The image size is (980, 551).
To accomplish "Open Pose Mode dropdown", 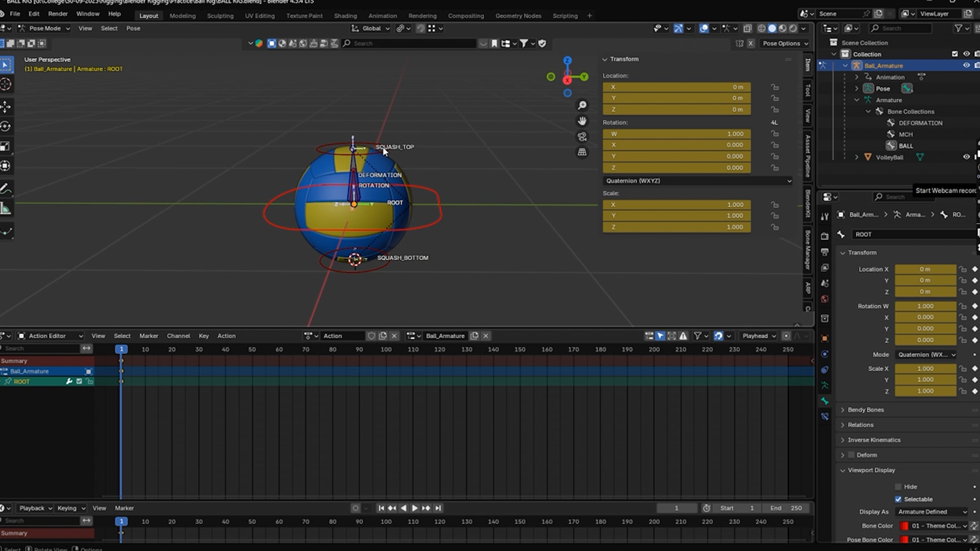I will [x=44, y=28].
